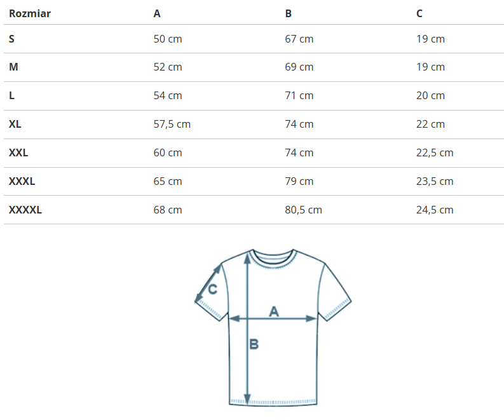Select the XXXL size row label
The width and height of the screenshot is (504, 420).
[22, 181]
